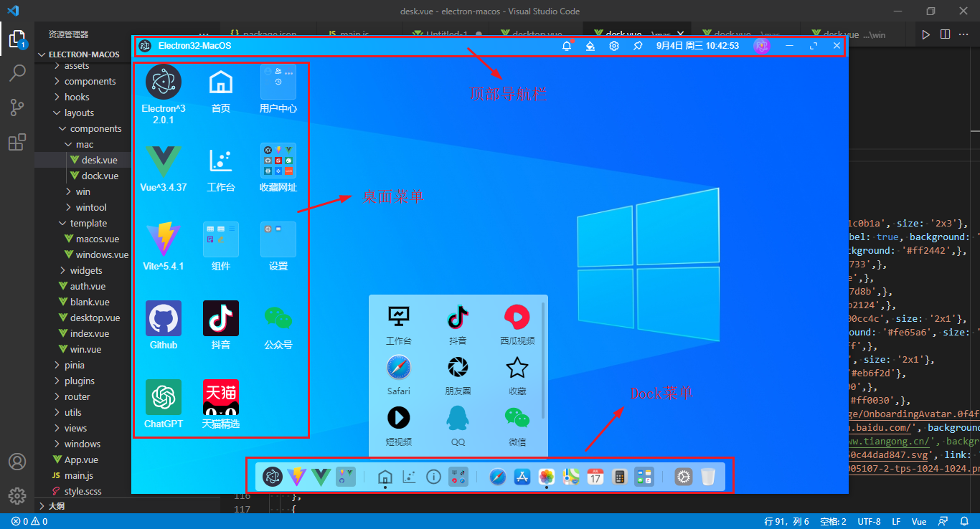980x529 pixels.
Task: Open the VS Code Search view
Action: point(17,72)
